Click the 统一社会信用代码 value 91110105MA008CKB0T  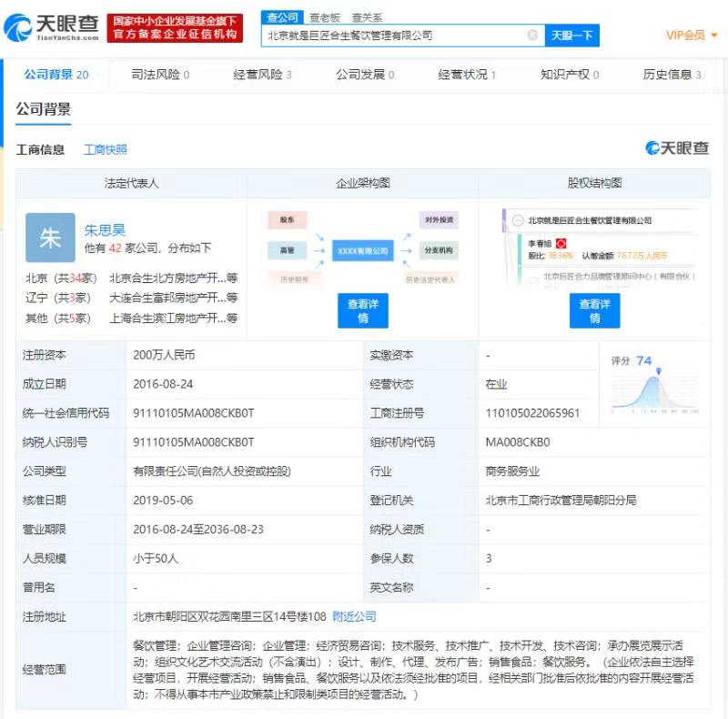tap(194, 413)
